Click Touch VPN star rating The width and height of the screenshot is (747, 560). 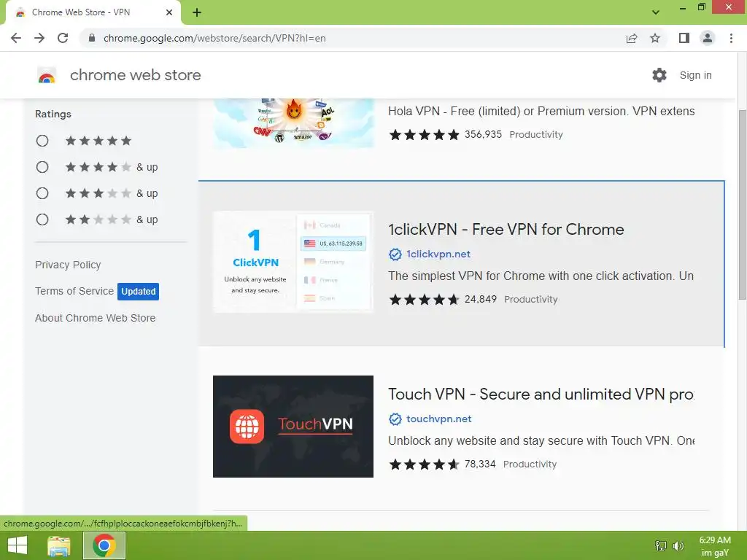(424, 464)
